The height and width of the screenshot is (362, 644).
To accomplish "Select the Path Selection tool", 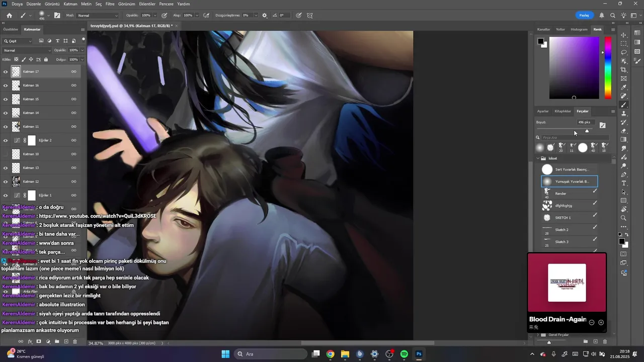I will tap(624, 192).
